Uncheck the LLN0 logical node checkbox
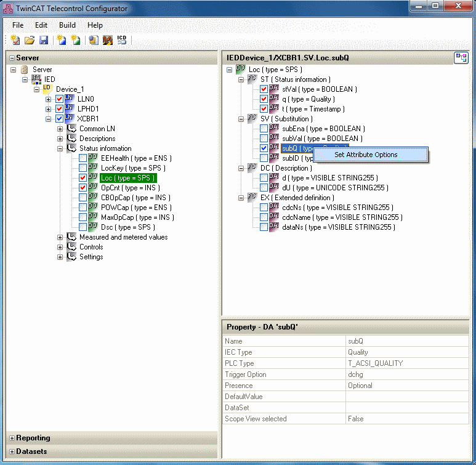This screenshot has height=465, width=476. coord(60,99)
